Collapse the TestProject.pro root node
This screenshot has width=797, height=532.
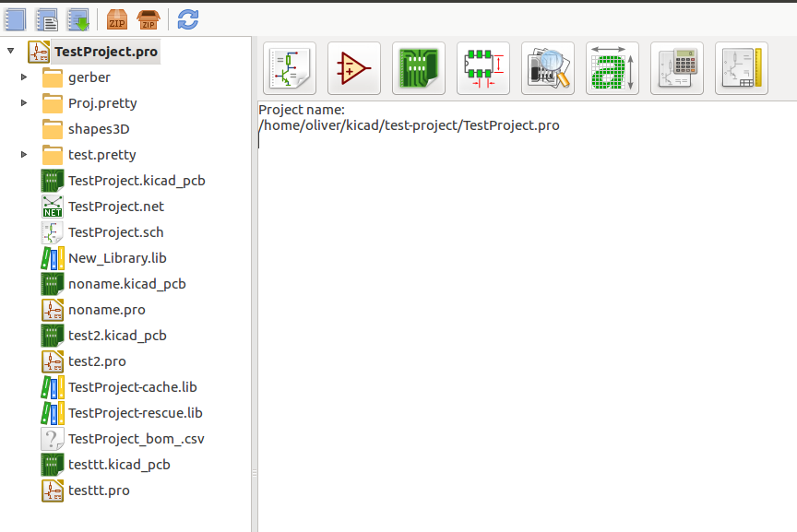pyautogui.click(x=11, y=51)
